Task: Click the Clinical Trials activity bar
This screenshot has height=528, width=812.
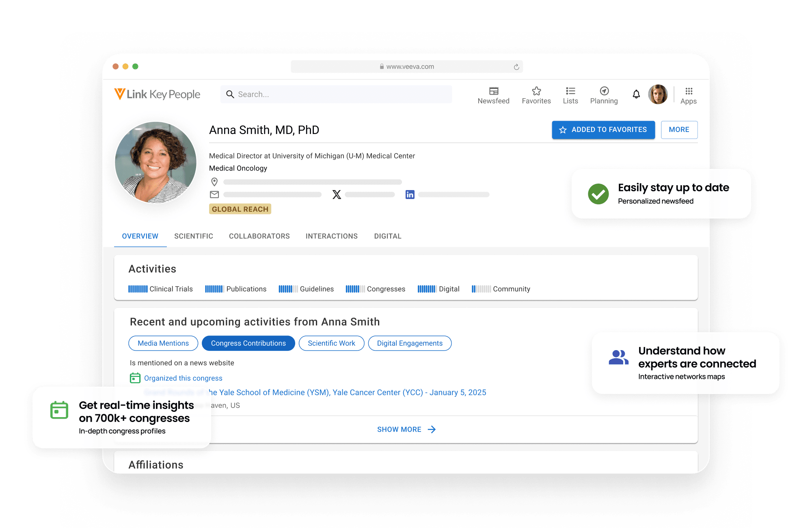Action: coord(138,289)
